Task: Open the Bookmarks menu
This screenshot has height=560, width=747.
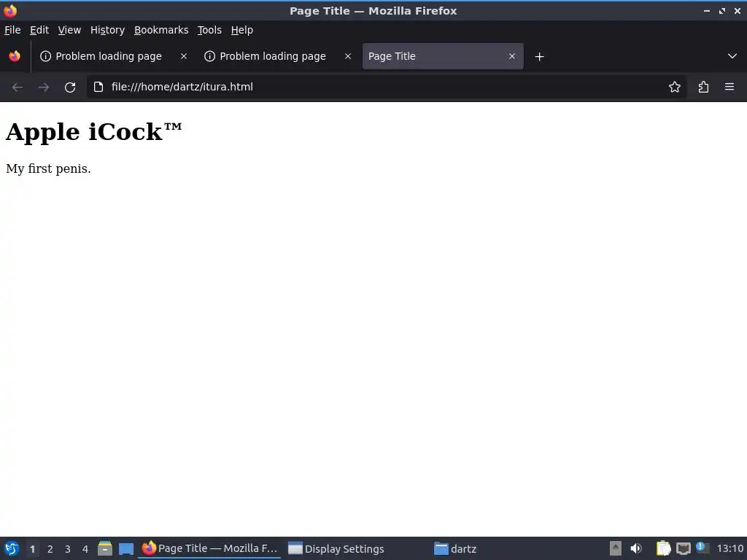Action: tap(161, 30)
